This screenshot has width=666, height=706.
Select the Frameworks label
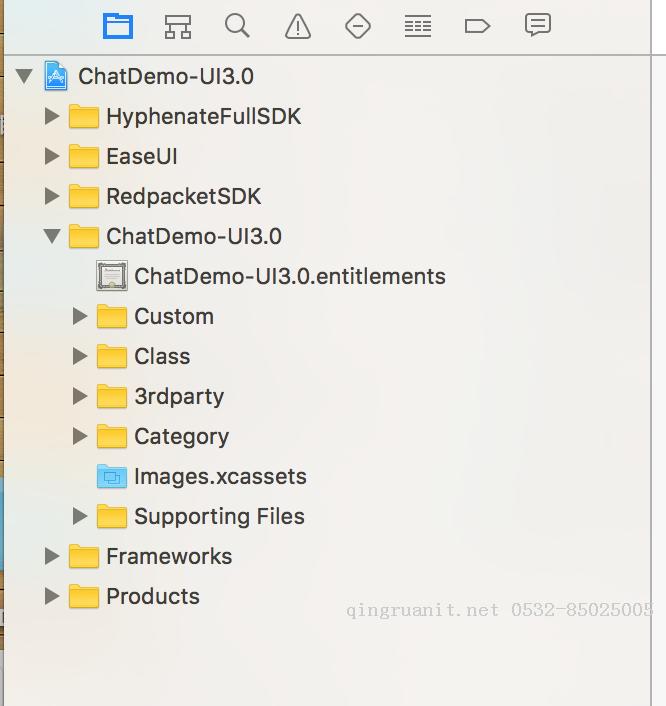(x=169, y=556)
